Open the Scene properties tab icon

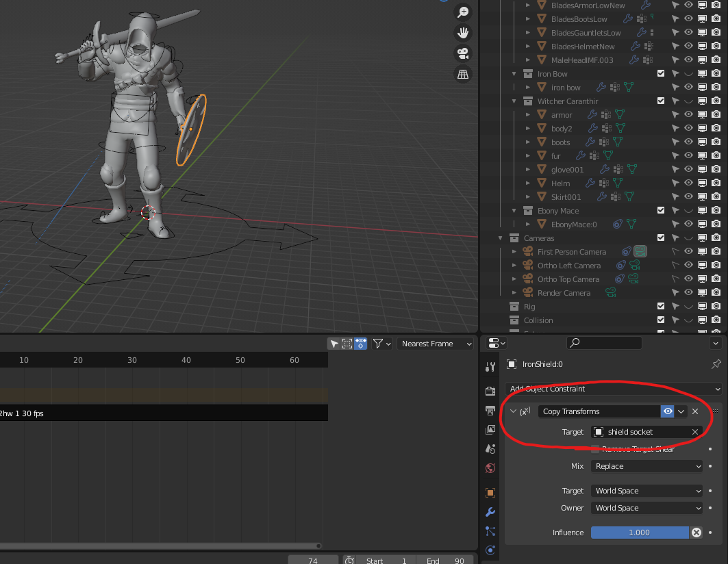coord(490,449)
